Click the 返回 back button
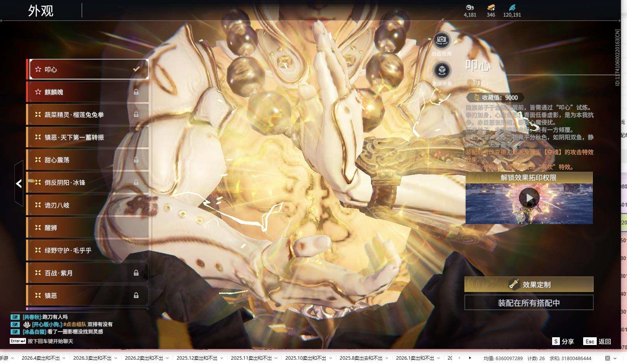Image resolution: width=627 pixels, height=364 pixels. tap(597, 341)
